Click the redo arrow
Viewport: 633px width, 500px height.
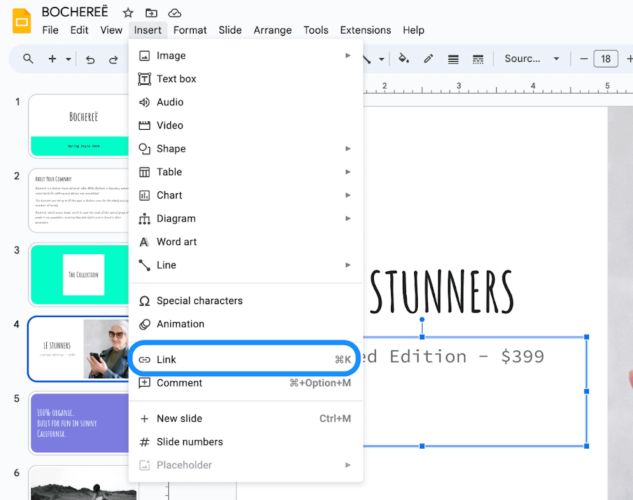tap(113, 60)
